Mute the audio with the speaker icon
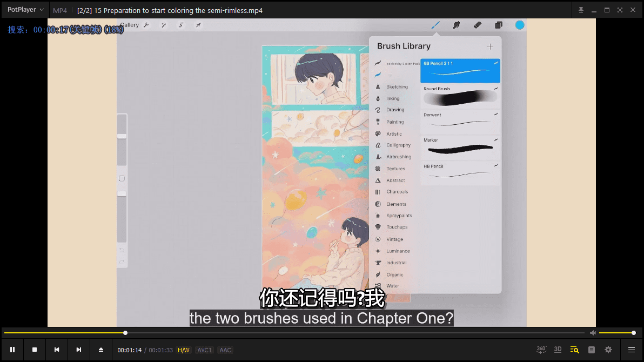This screenshot has width=644, height=362. (x=593, y=333)
